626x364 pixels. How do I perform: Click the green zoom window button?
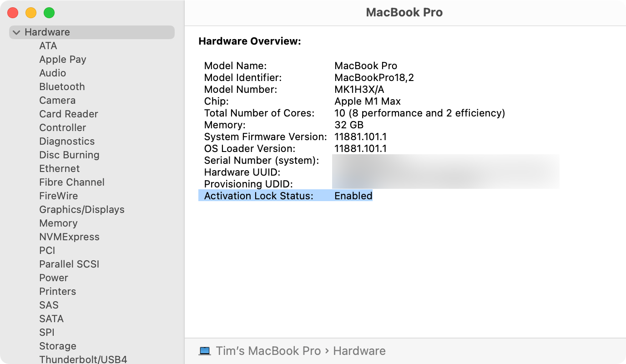(49, 13)
